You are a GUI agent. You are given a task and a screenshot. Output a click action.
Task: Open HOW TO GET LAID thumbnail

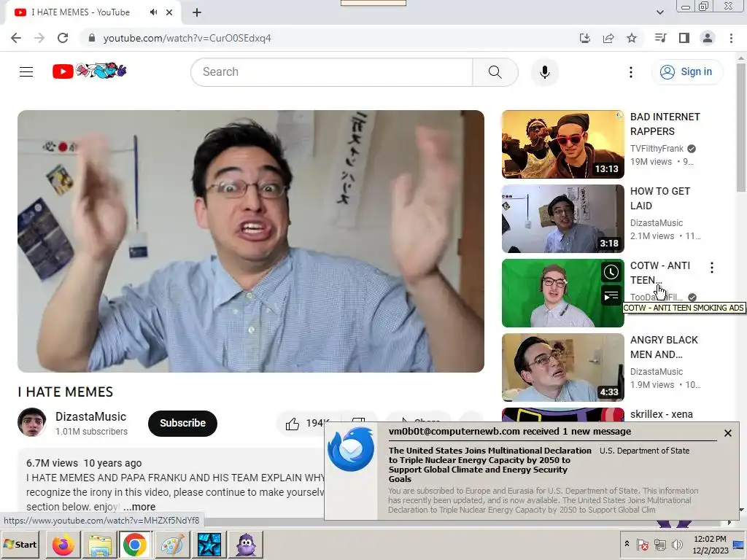point(562,219)
